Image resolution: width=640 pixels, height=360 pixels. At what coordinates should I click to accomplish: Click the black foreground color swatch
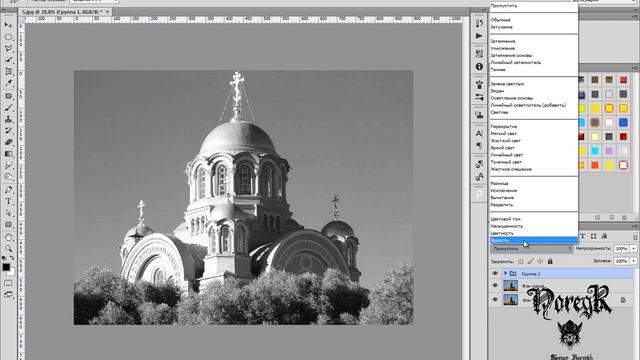coord(6,267)
